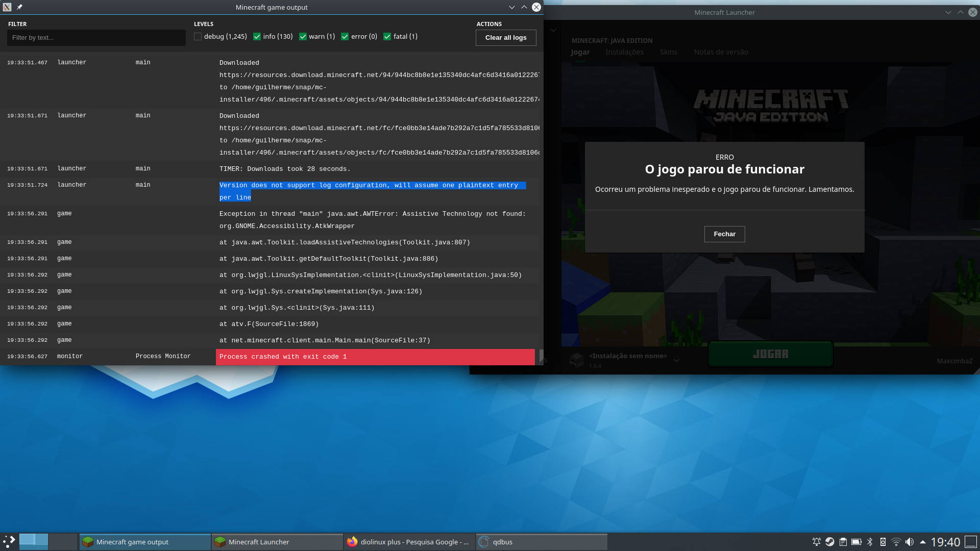Expand the installation selector chevron in launcher

676,361
